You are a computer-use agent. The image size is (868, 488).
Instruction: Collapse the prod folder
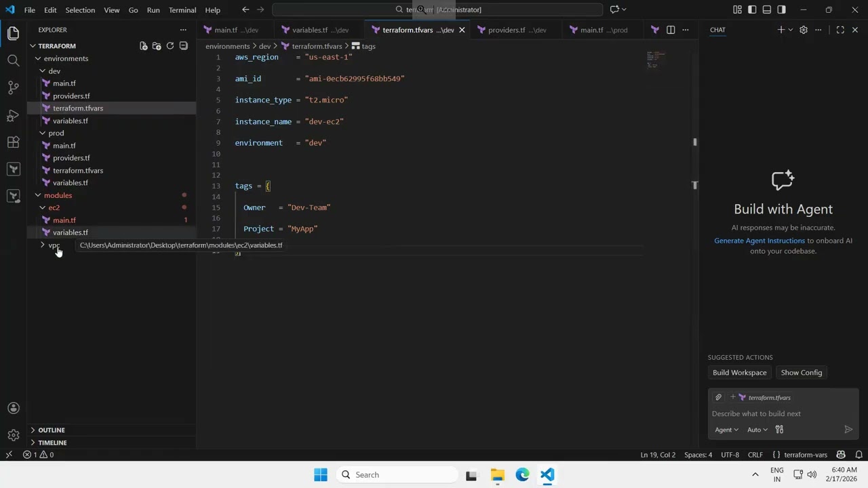[x=112, y=133]
